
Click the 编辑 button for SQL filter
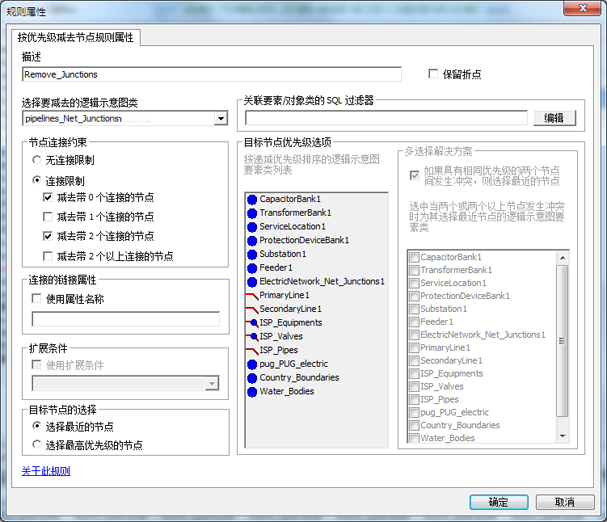tap(554, 118)
